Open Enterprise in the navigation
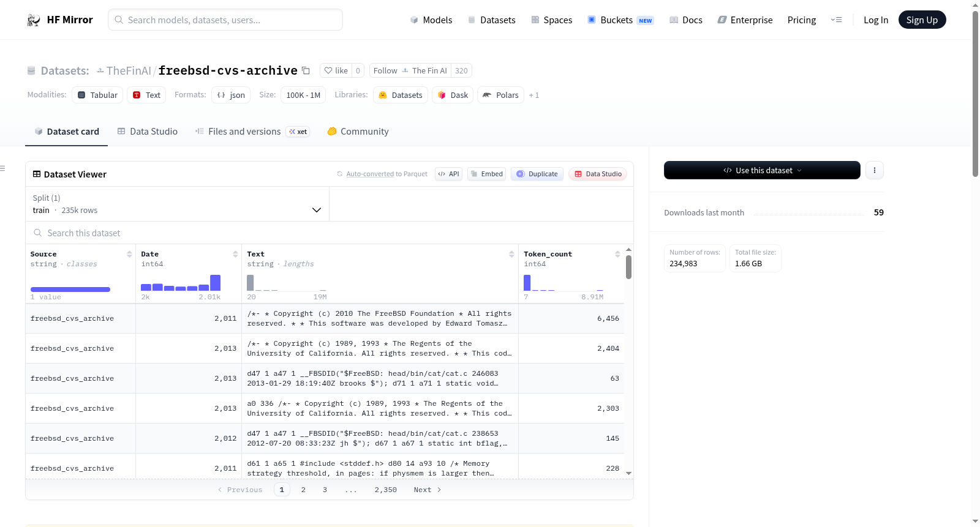Viewport: 980px width, 527px height. click(745, 20)
